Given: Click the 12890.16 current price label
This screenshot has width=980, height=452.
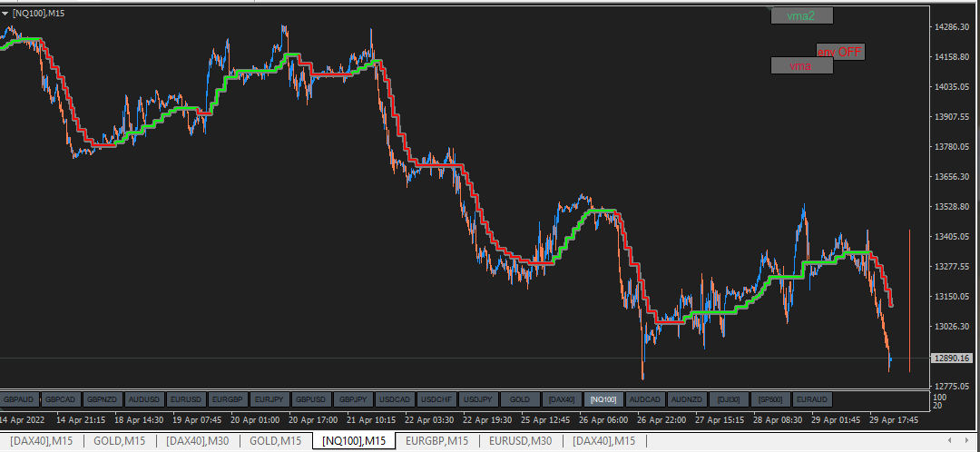Looking at the screenshot, I should click(x=953, y=359).
